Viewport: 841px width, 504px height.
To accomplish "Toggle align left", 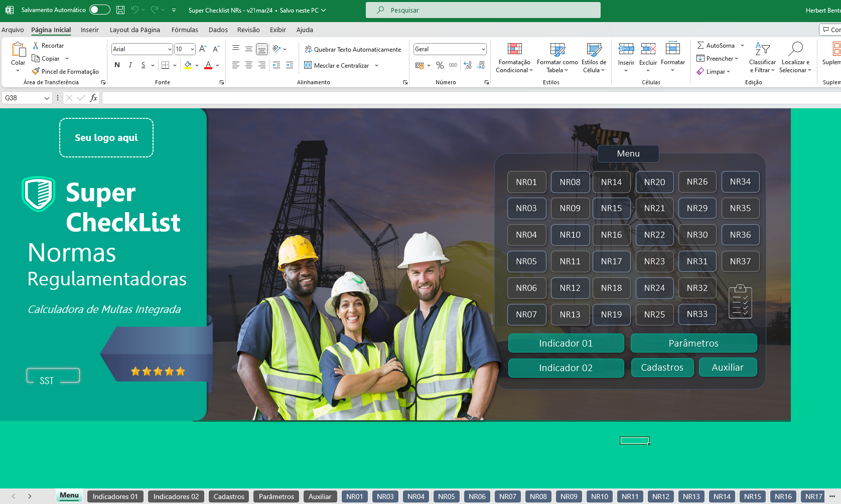I will tap(235, 65).
